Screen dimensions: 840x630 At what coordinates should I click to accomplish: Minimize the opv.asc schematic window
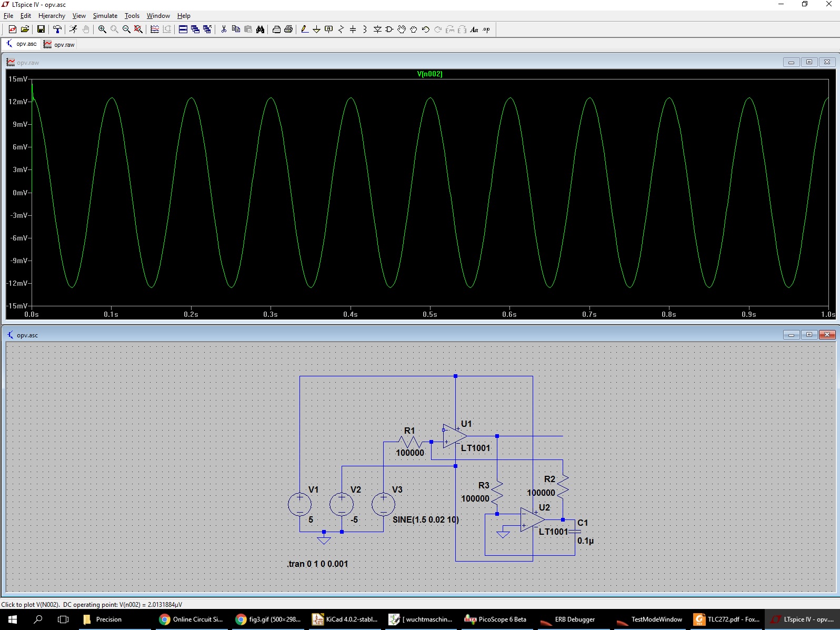[791, 335]
